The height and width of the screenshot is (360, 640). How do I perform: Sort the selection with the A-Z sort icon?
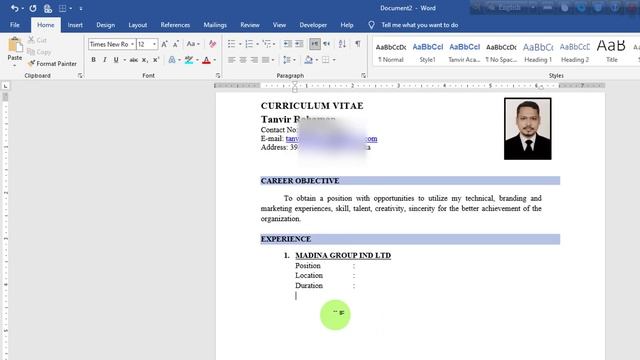pyautogui.click(x=342, y=44)
